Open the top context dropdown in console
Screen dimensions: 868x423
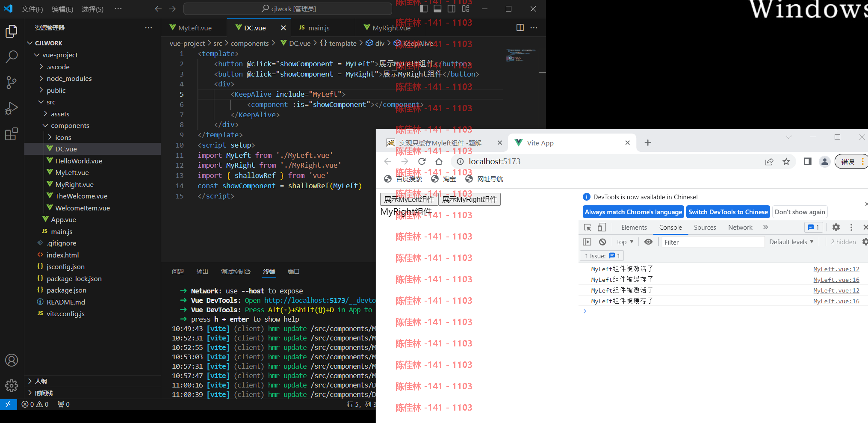[625, 242]
